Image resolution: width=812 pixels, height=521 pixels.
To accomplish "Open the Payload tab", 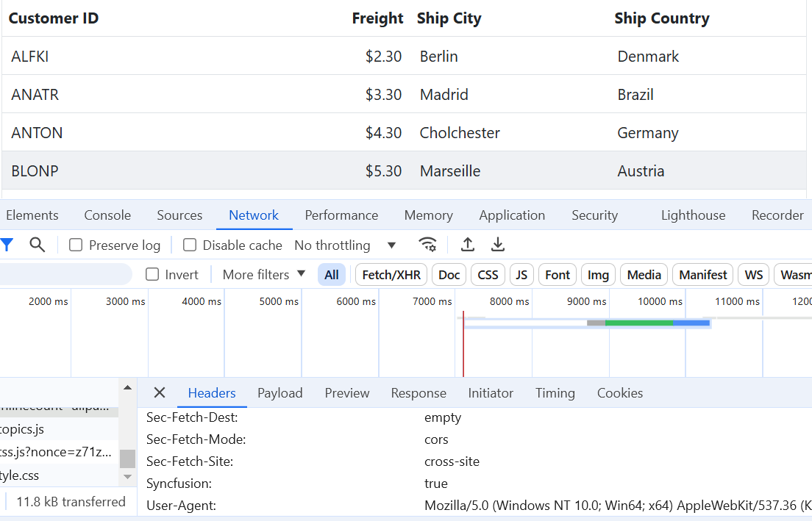I will coord(279,393).
